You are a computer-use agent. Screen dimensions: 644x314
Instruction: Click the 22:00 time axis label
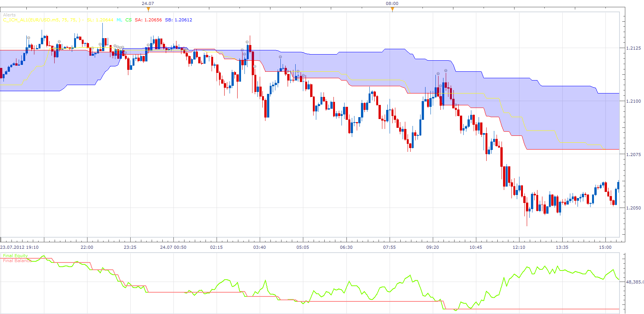point(87,247)
